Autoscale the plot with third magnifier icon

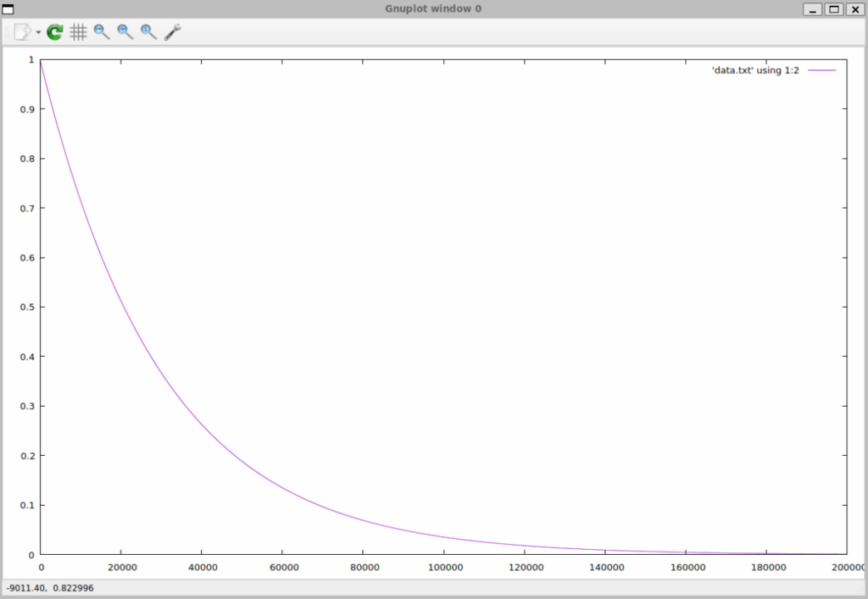(149, 32)
